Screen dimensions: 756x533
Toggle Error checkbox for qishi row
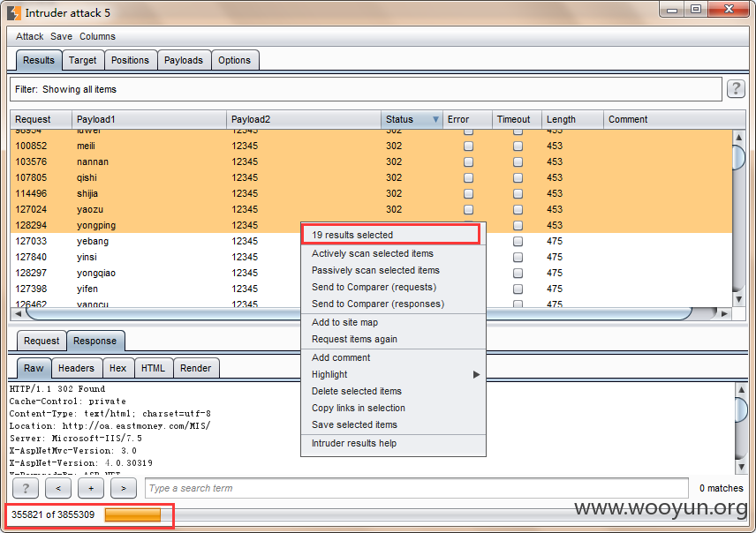point(468,178)
